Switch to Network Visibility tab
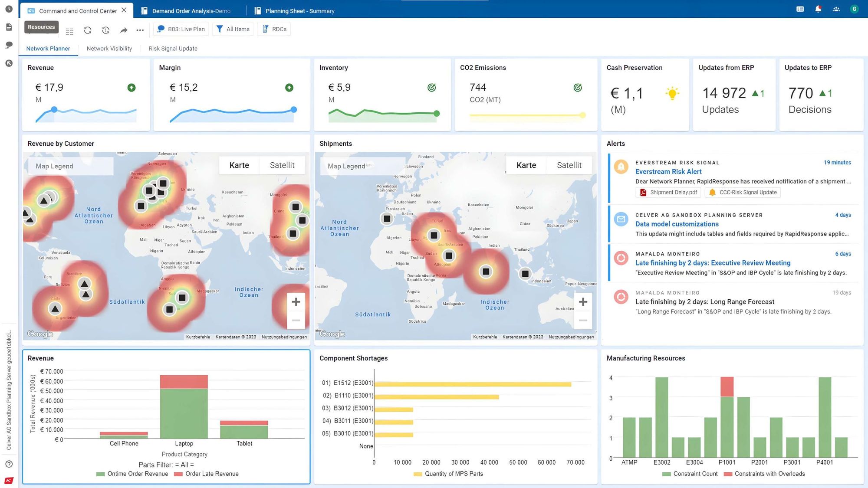The image size is (868, 488). click(x=109, y=49)
